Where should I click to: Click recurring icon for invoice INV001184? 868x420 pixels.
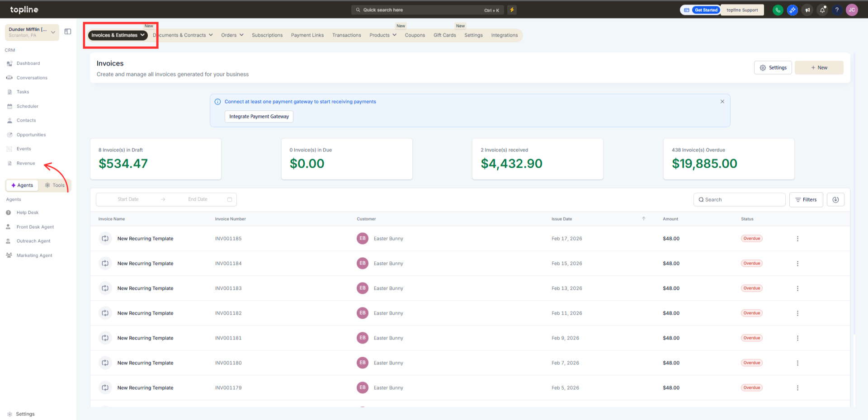coord(105,264)
